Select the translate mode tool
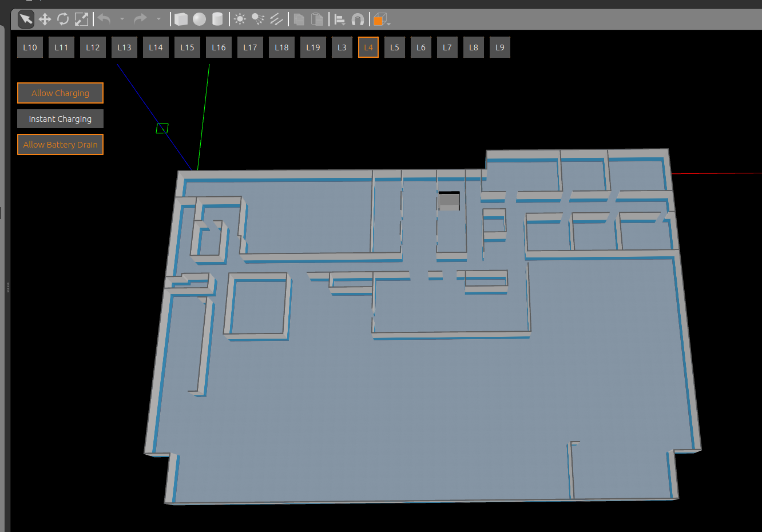762x532 pixels. (x=45, y=19)
